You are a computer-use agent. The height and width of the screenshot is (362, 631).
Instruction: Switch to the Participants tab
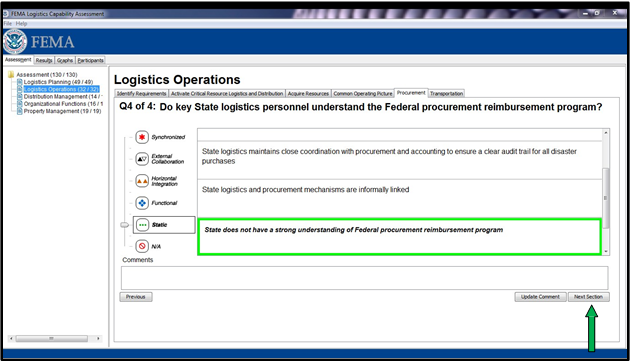point(91,60)
